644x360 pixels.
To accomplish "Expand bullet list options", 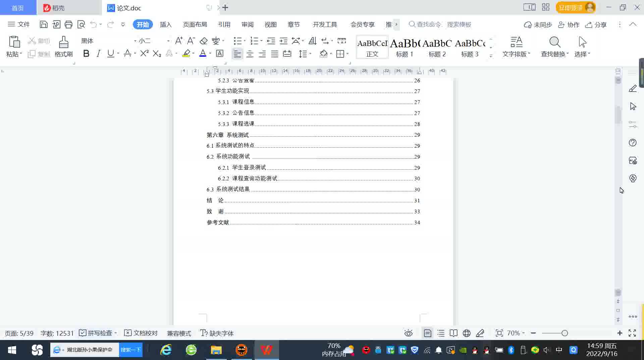I will (245, 41).
